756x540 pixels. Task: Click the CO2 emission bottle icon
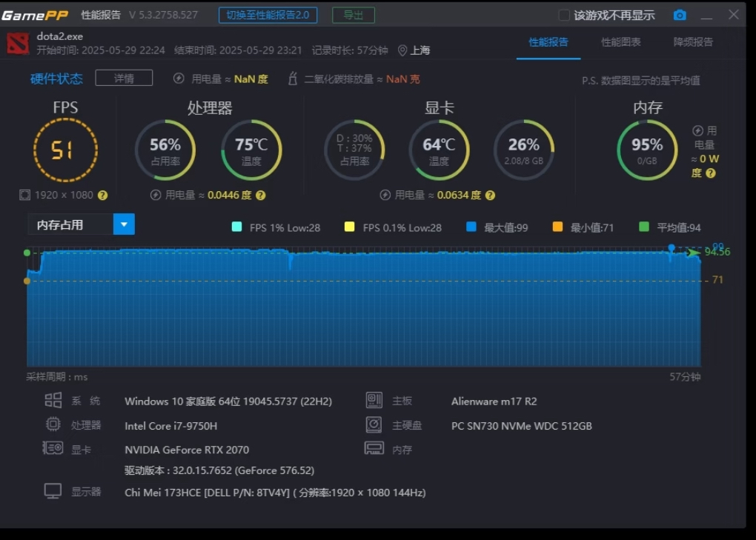click(x=293, y=79)
